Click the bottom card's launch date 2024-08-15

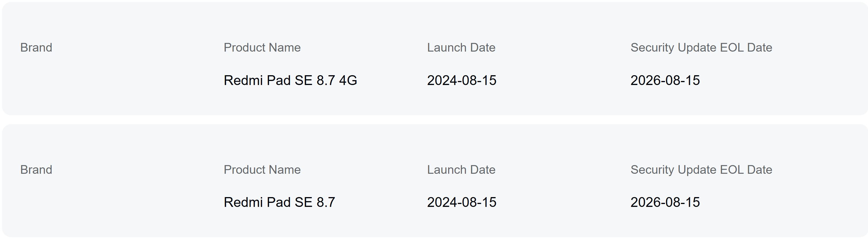click(x=462, y=202)
